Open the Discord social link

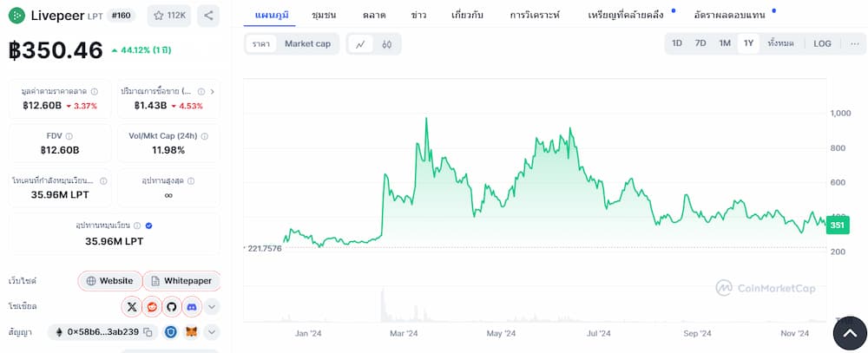point(192,306)
